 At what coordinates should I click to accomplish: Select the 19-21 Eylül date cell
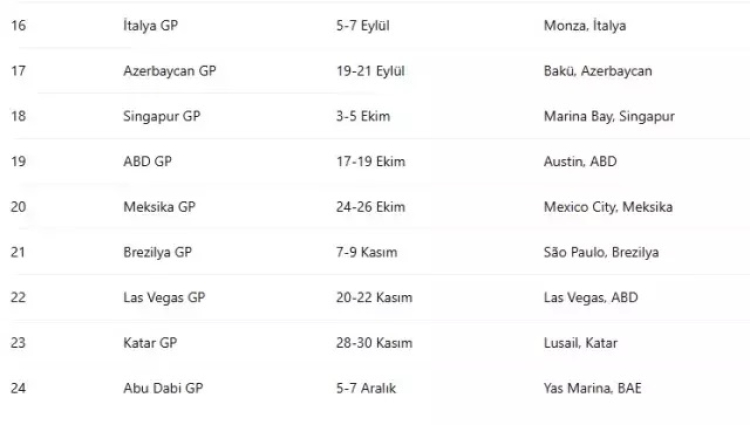(x=370, y=71)
